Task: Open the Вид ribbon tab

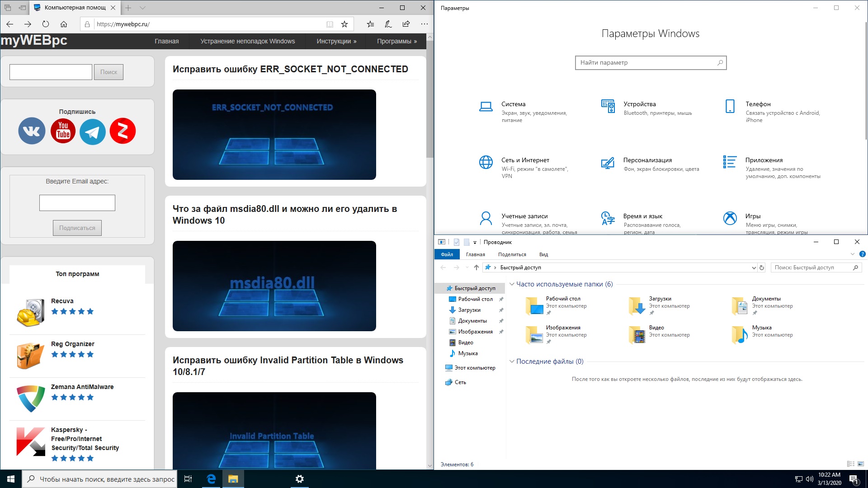Action: (x=543, y=254)
